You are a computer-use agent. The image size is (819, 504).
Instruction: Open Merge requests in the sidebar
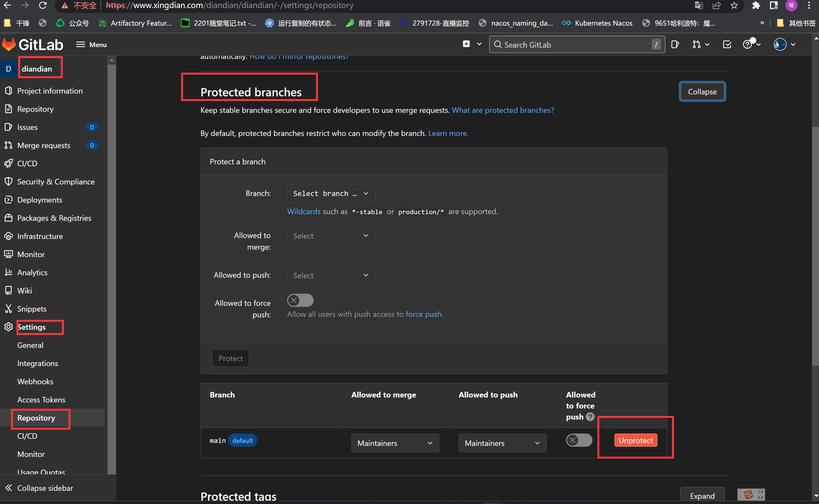[x=44, y=145]
